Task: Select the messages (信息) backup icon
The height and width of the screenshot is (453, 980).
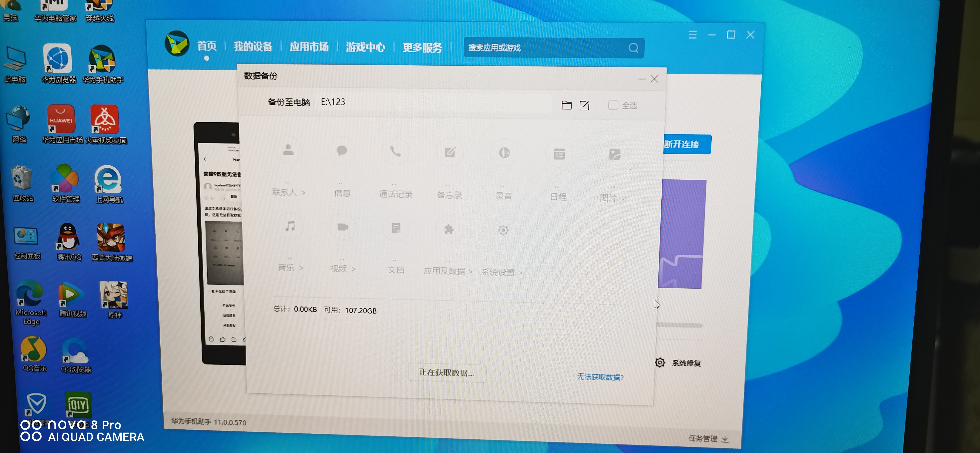Action: click(342, 151)
